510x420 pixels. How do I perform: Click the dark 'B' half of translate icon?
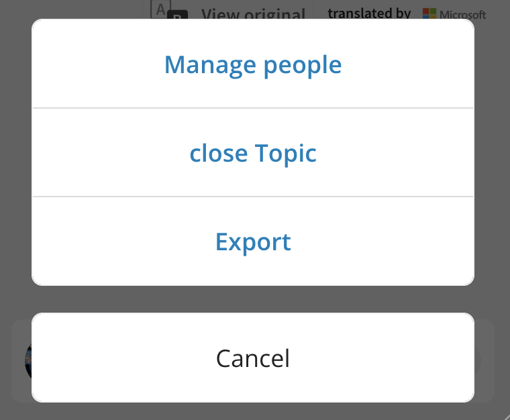[178, 15]
